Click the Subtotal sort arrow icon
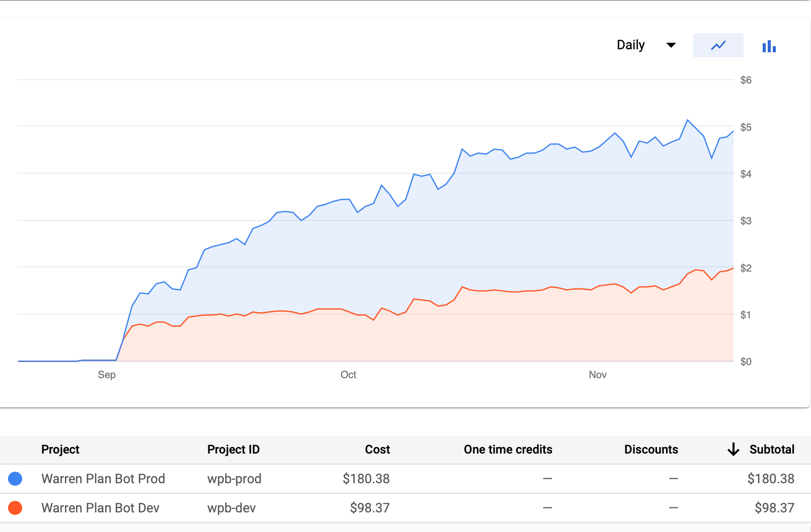The height and width of the screenshot is (532, 811). 734,450
